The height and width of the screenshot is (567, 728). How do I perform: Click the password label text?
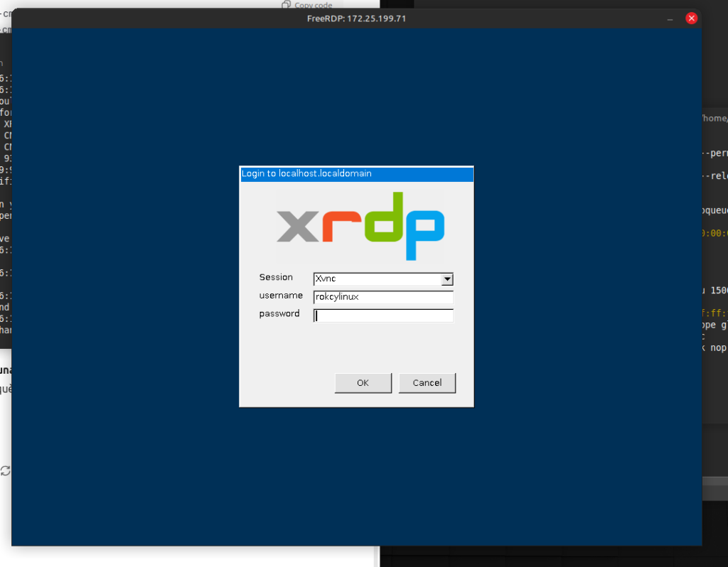coord(279,313)
